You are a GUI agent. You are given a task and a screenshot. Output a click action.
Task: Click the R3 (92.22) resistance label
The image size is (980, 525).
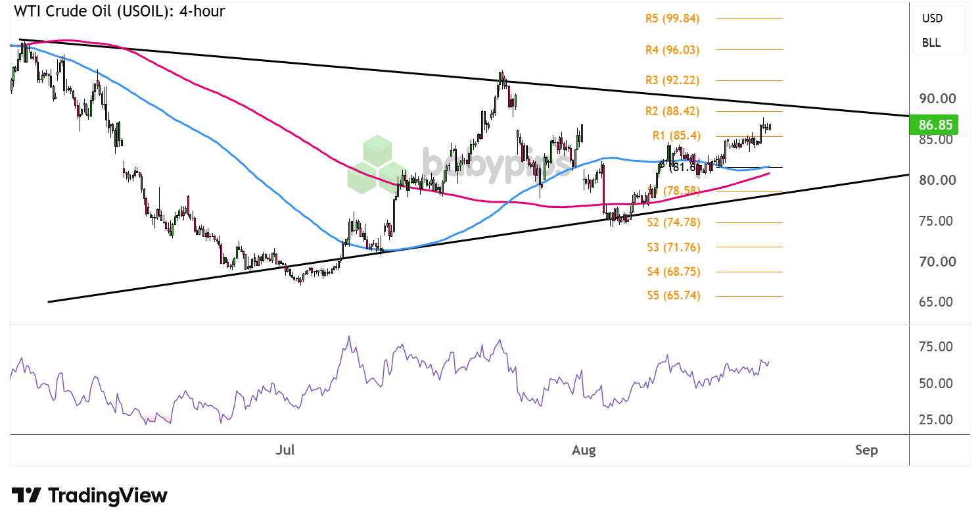[x=672, y=80]
